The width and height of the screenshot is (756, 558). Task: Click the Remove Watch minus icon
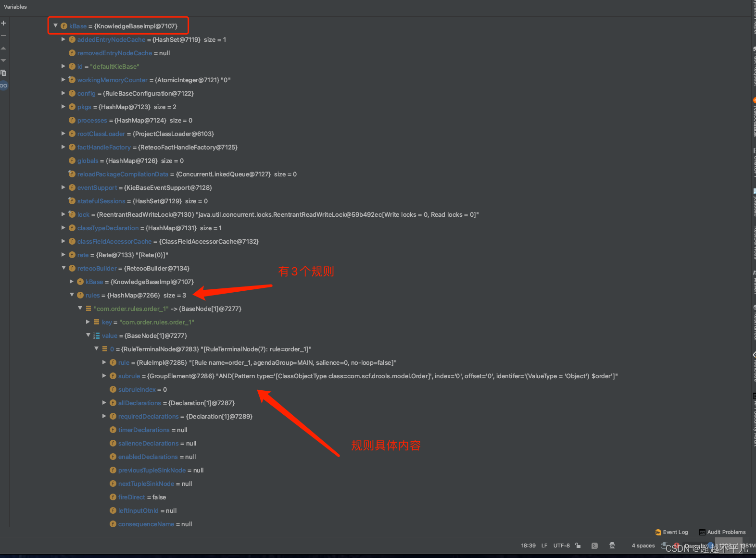coord(3,36)
